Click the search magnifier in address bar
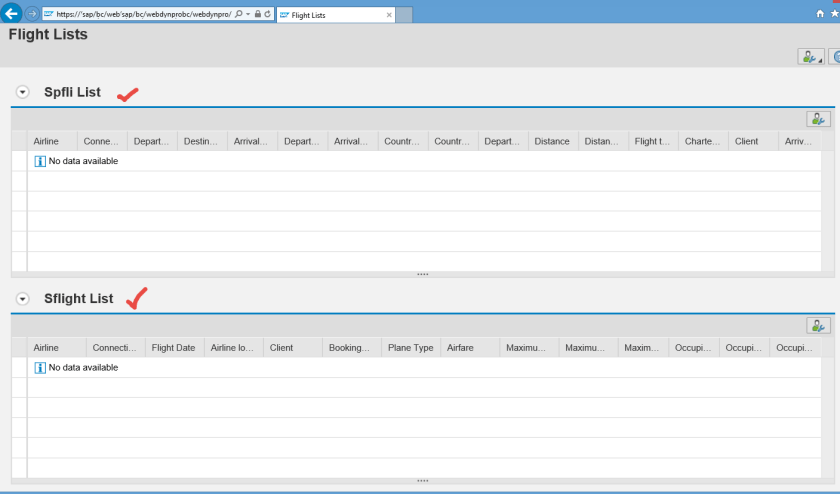840x494 pixels. point(239,14)
